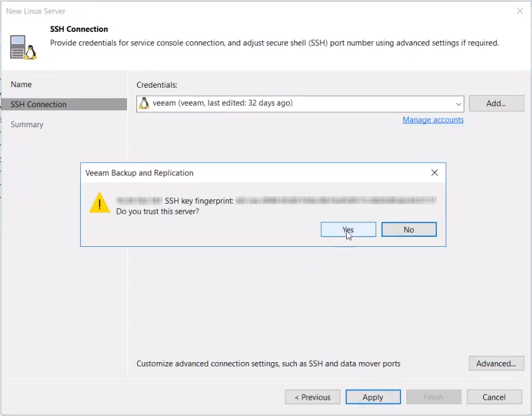This screenshot has width=532, height=416.
Task: Click the 'Do you trust this server?' text
Action: click(158, 212)
